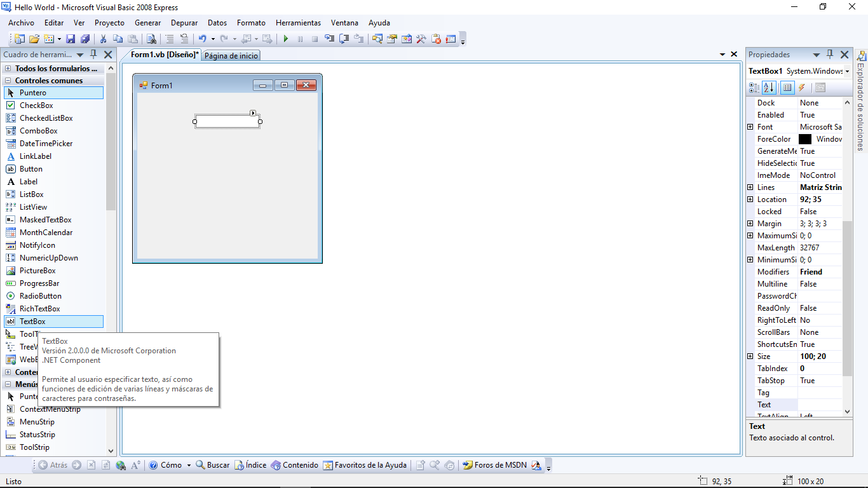
Task: Expand the Margin property node
Action: pos(750,224)
